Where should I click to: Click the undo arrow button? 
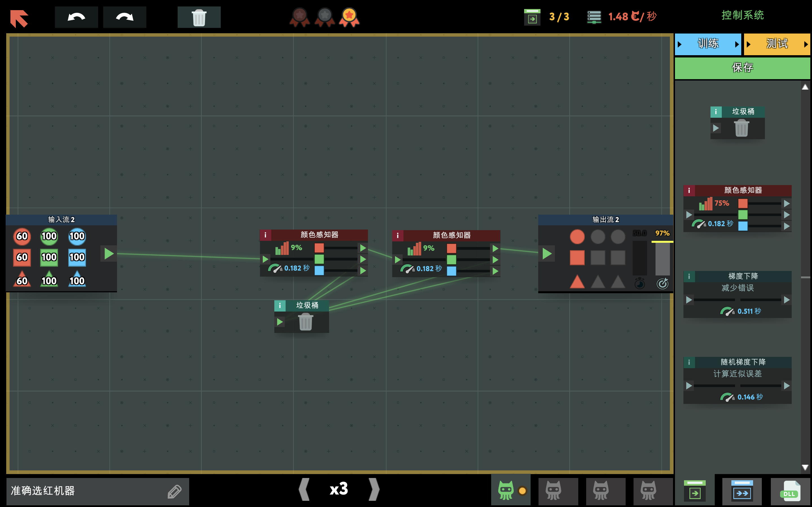[76, 17]
